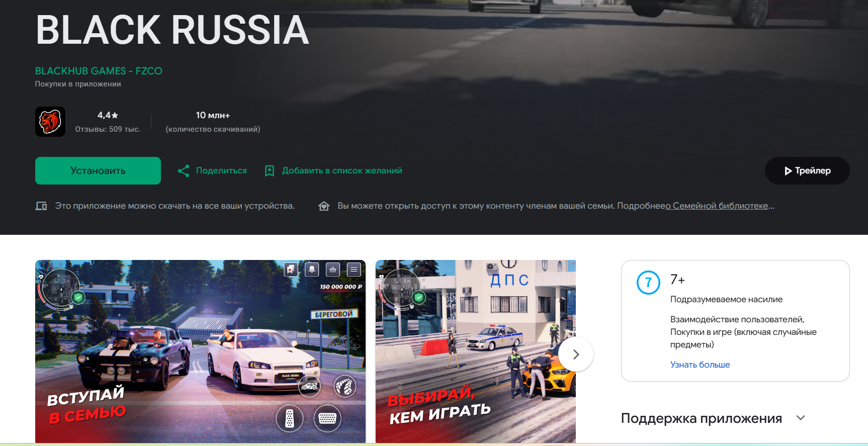Click the BLACK RUSSIA title
The image size is (868, 446).
coord(172,30)
